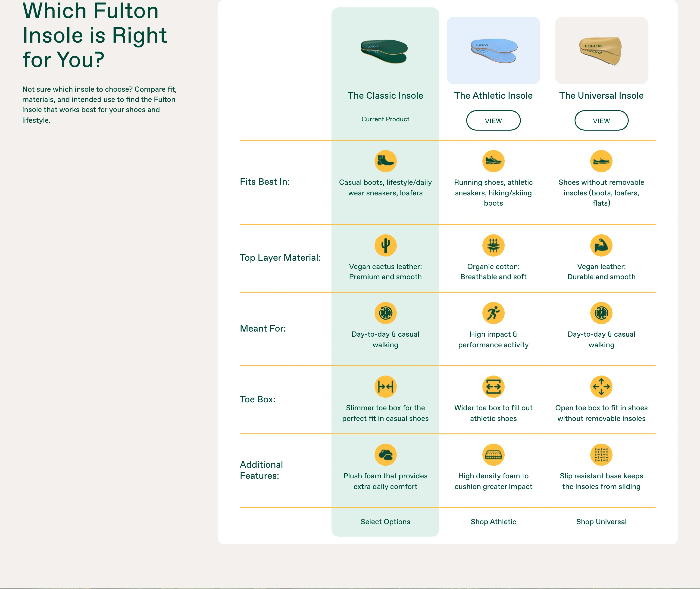
Task: Open the Select Options link
Action: (385, 522)
